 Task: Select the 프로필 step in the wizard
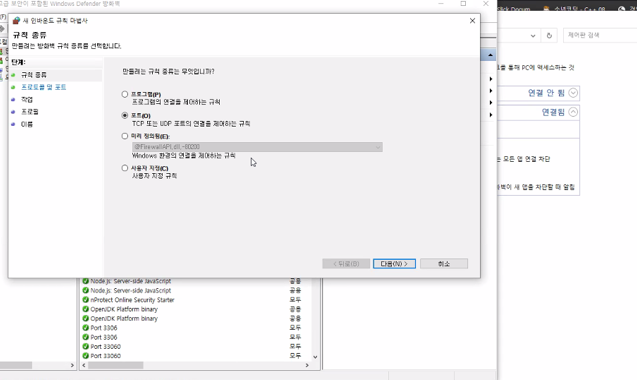point(30,112)
